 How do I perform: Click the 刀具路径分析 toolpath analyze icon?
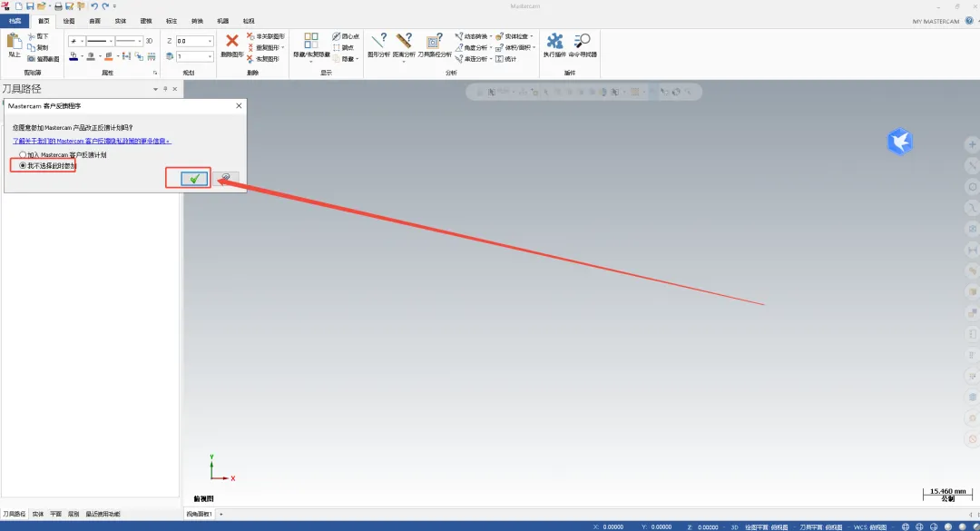tap(435, 41)
